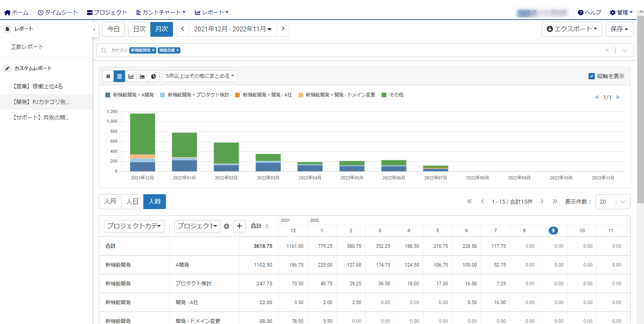Open 工数レポート in sidebar

(x=27, y=47)
